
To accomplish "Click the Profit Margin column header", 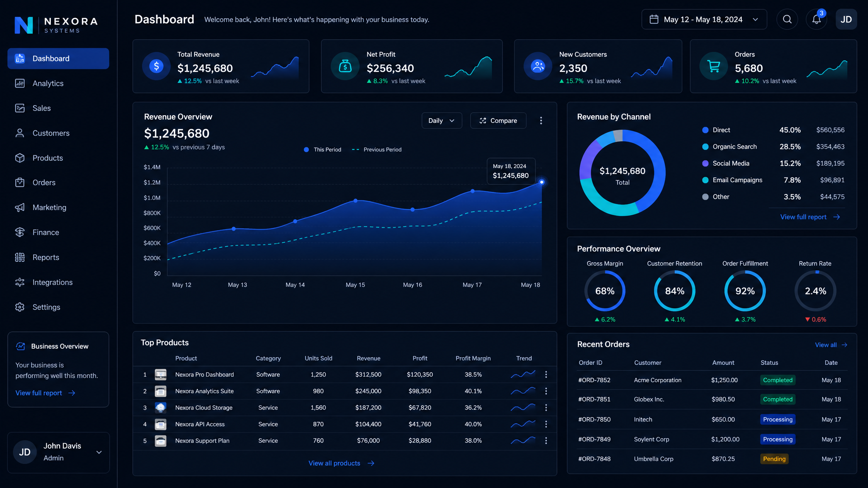I will (473, 358).
